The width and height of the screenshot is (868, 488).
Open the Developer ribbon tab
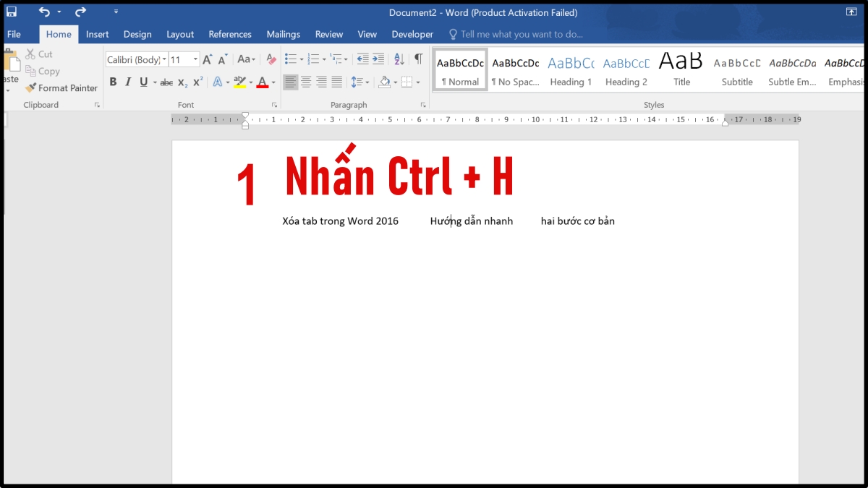tap(412, 34)
